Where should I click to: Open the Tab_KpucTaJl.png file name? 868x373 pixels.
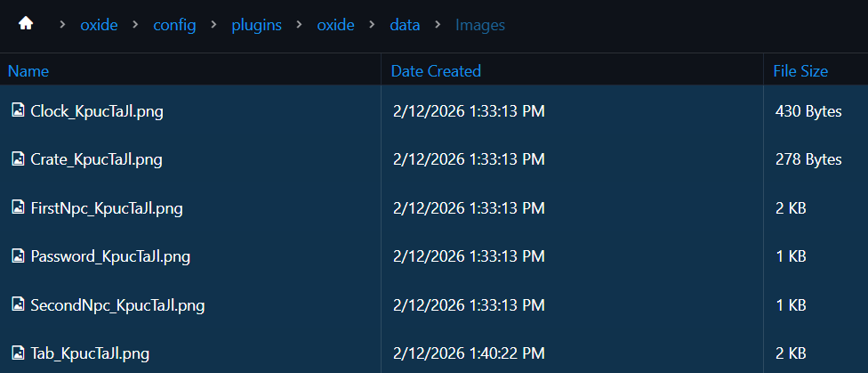[x=90, y=353]
